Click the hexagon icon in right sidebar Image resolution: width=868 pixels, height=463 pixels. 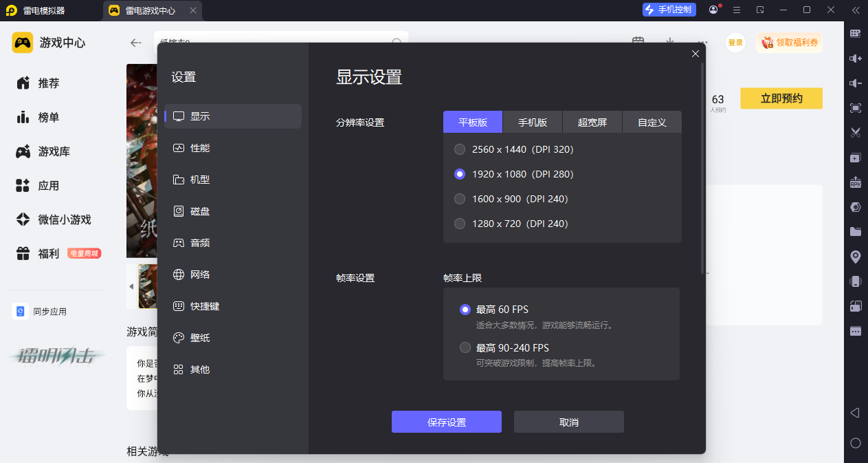click(856, 207)
